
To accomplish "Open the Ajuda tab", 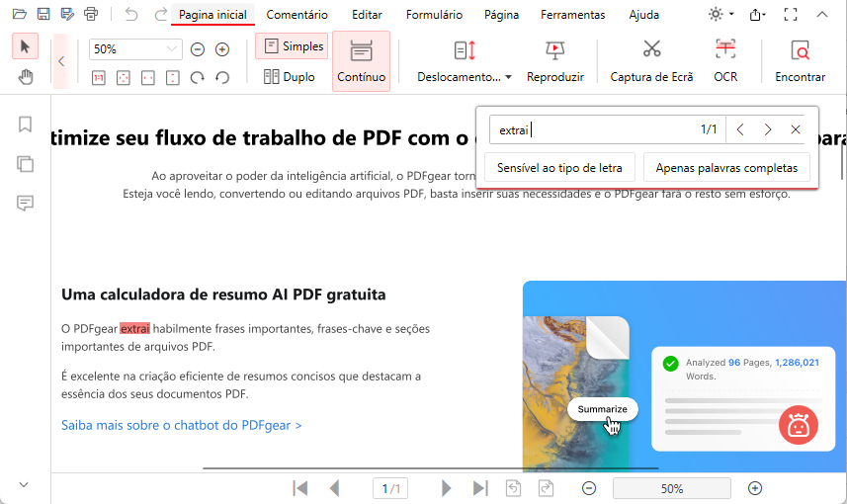I will coord(643,15).
